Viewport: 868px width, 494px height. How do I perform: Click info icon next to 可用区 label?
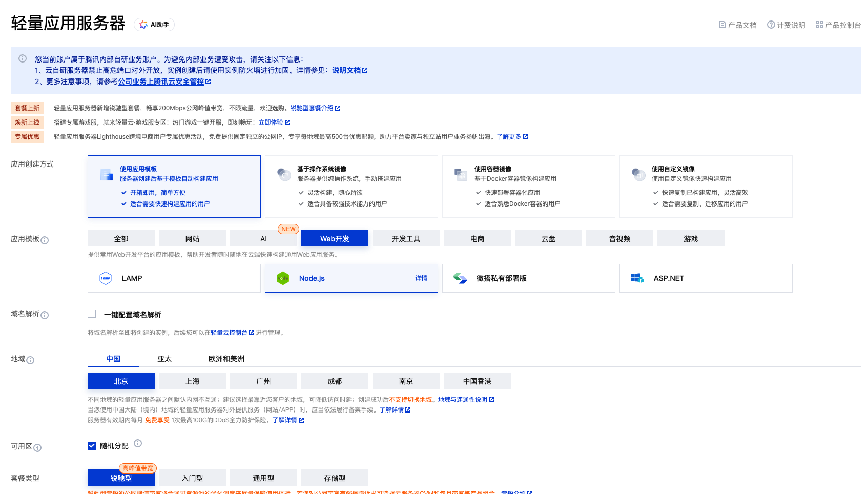(37, 448)
